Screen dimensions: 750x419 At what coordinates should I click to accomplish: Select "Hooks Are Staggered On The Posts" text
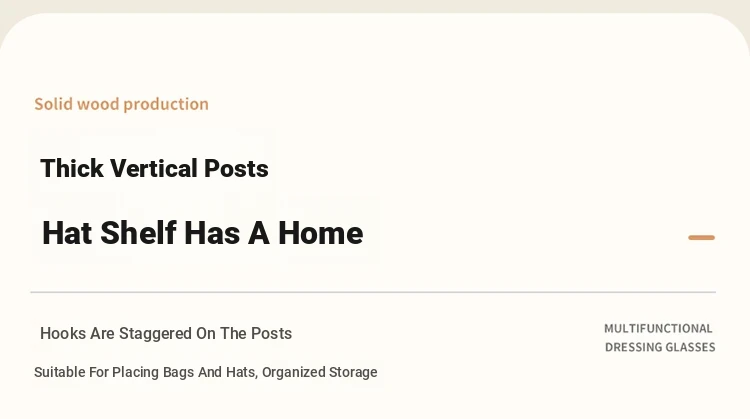[166, 333]
